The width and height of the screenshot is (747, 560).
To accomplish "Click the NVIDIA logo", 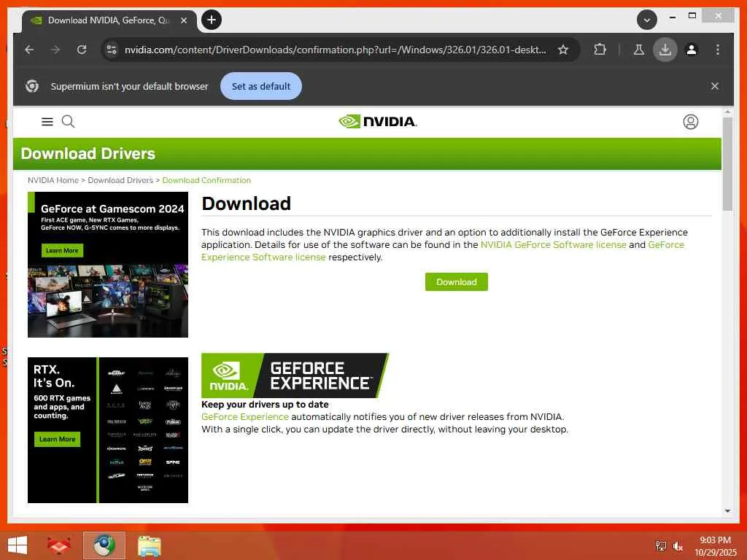I will tap(378, 122).
